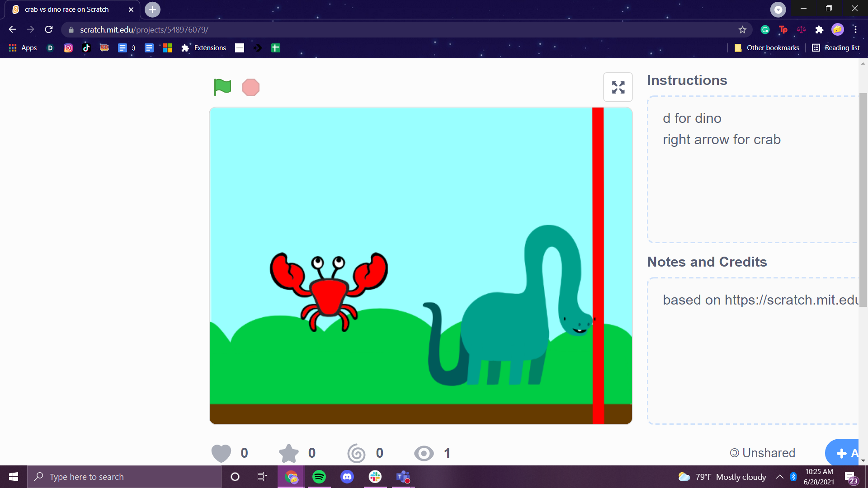Open the Chrome profile avatar
Screen dimensions: 868x488
(x=838, y=29)
